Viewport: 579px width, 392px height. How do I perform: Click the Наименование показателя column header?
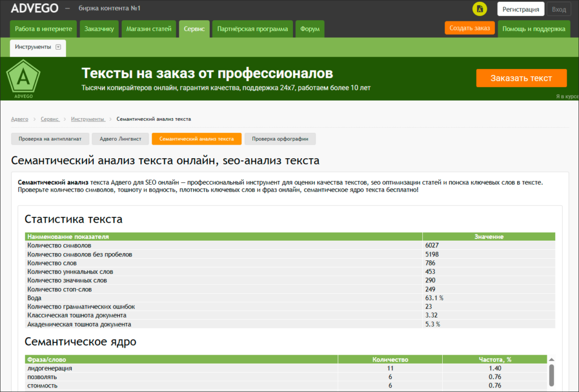tap(223, 237)
